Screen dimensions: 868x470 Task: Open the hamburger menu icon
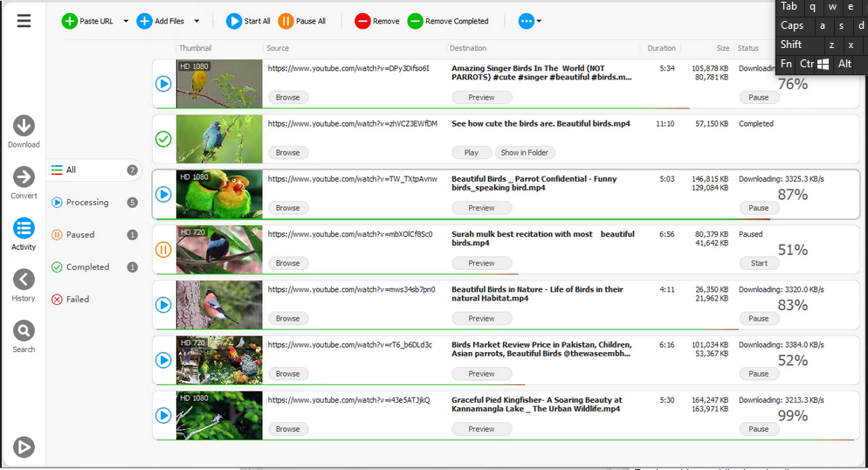point(24,21)
